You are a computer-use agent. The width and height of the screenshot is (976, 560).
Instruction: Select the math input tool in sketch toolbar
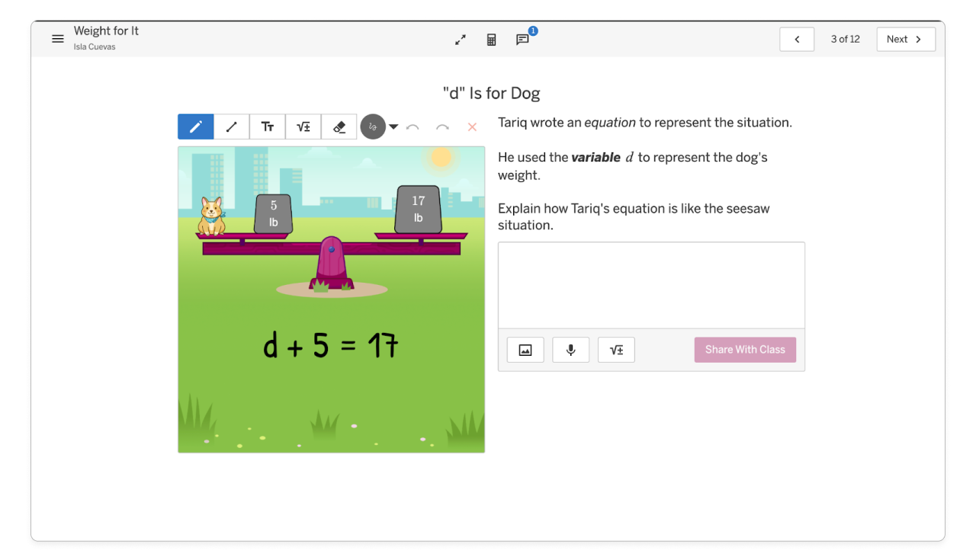tap(303, 127)
